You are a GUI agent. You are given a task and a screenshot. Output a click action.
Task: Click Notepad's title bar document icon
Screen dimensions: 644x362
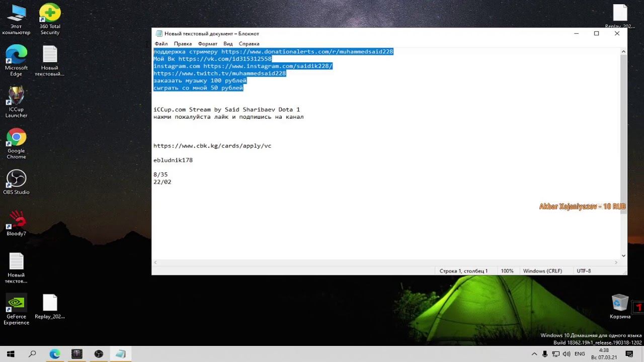point(159,34)
